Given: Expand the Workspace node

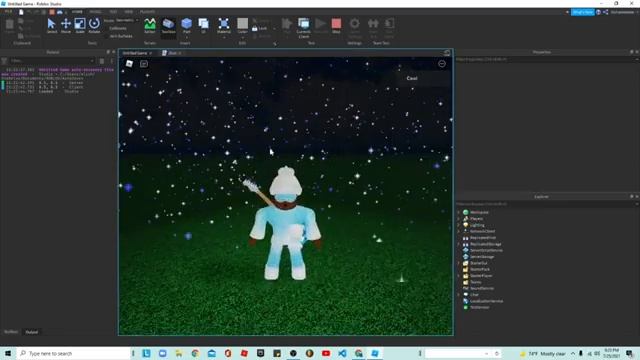Looking at the screenshot, I should (459, 213).
